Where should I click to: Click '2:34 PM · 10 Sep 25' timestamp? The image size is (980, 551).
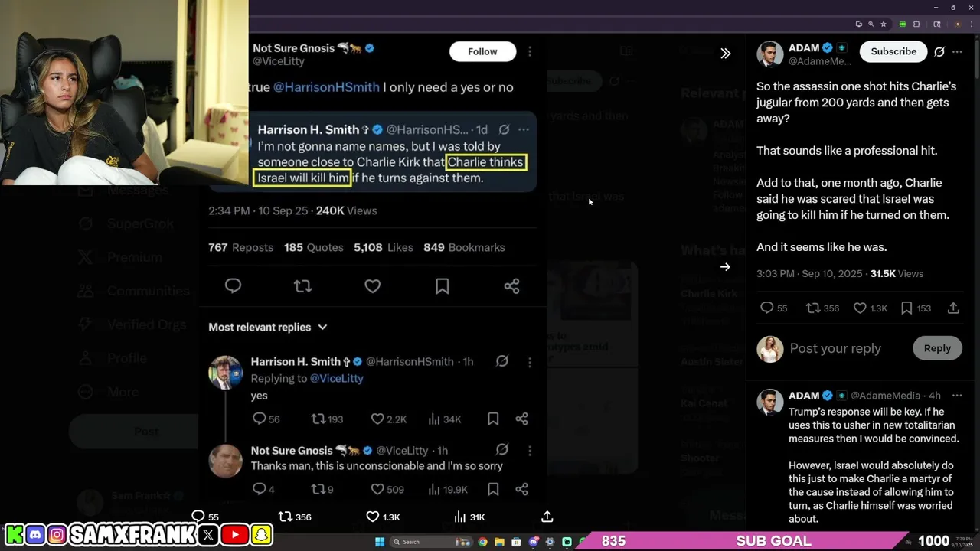[x=258, y=210]
